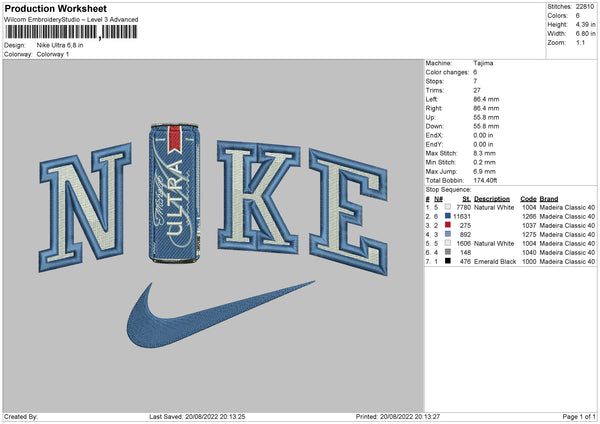This screenshot has height=424, width=600.
Task: Select the white swatch in stop row 5
Action: pyautogui.click(x=448, y=243)
